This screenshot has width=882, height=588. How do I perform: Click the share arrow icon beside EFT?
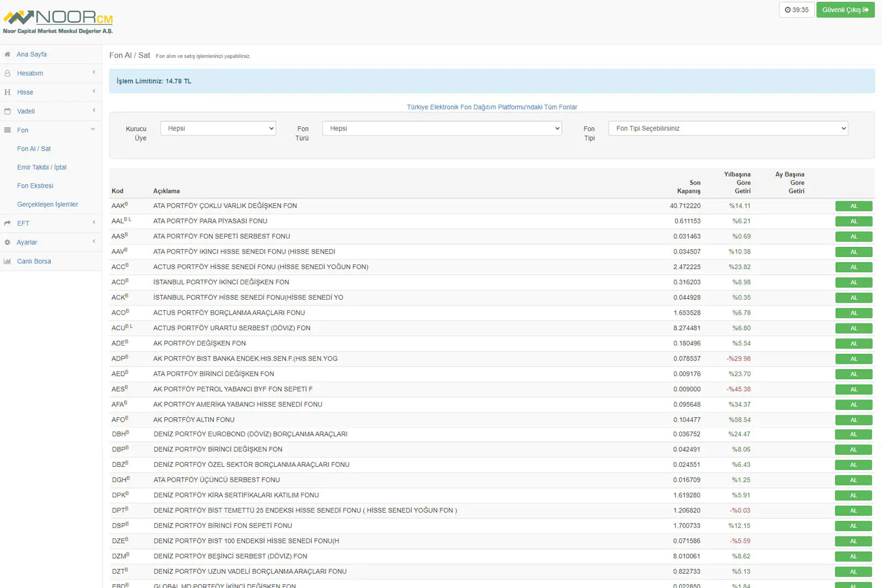coord(7,223)
